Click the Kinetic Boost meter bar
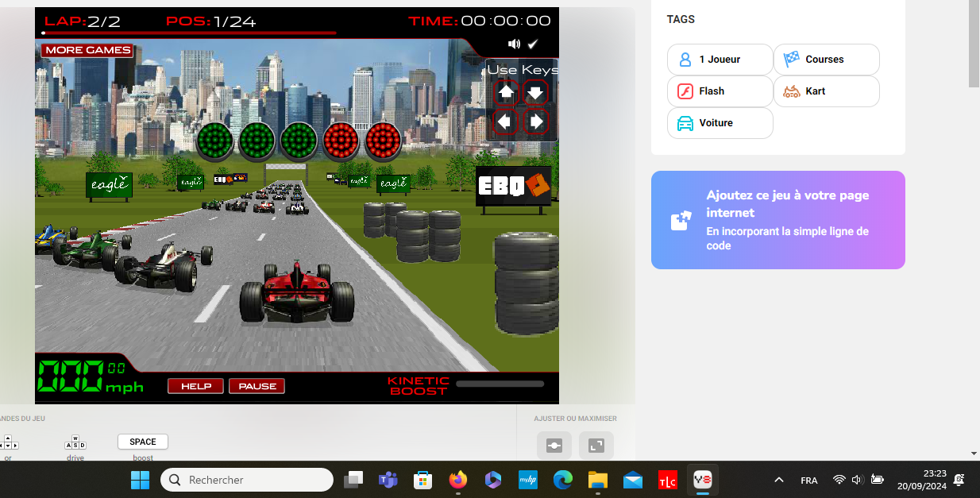The height and width of the screenshot is (498, 980). (x=500, y=384)
